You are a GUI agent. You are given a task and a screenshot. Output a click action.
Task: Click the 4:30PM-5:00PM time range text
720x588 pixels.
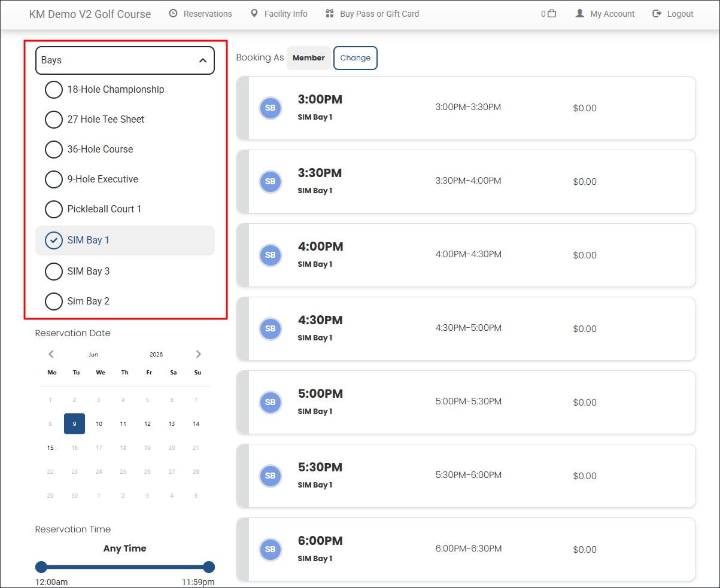[x=469, y=328]
